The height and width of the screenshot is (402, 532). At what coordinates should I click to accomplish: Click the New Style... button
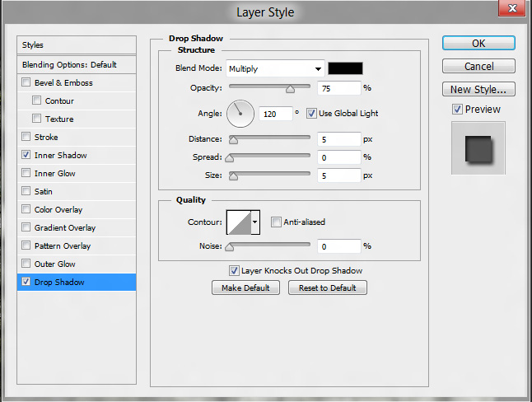[478, 89]
